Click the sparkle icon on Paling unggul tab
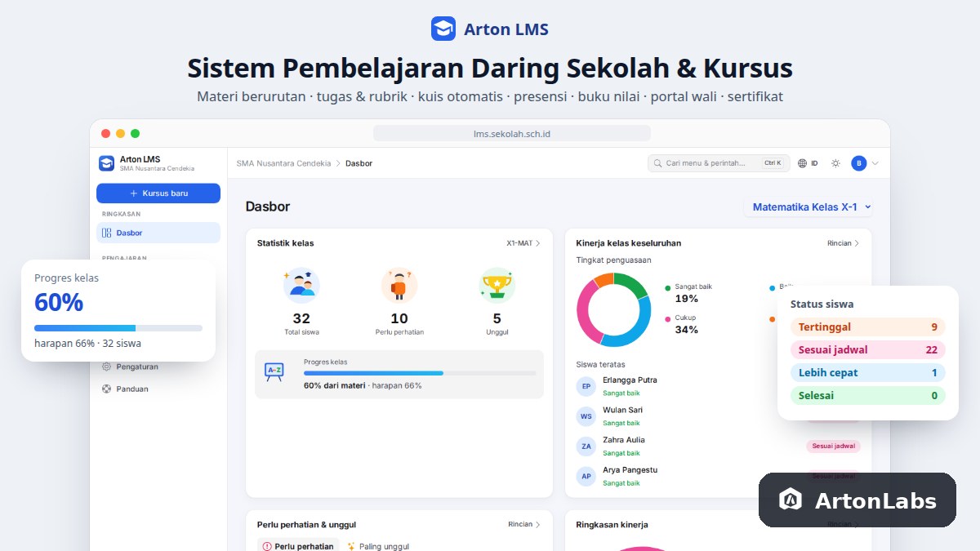 click(x=351, y=546)
